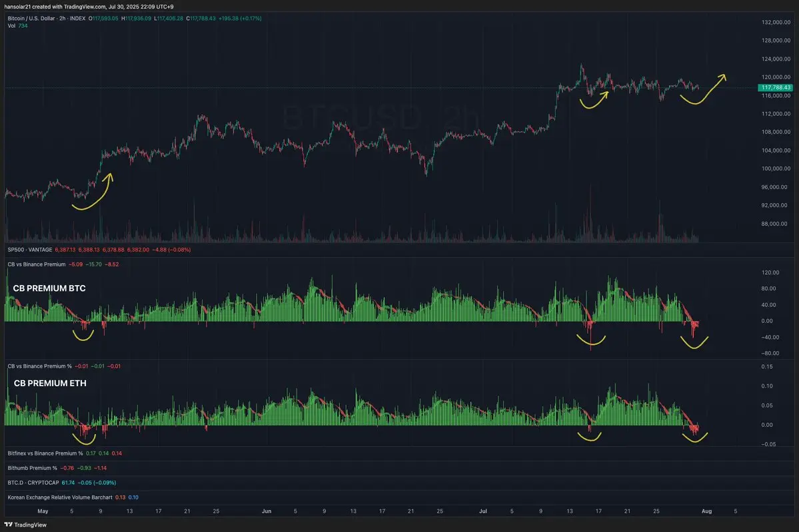Click the 96,000.00 price axis label
The width and height of the screenshot is (799, 532).
coord(774,187)
